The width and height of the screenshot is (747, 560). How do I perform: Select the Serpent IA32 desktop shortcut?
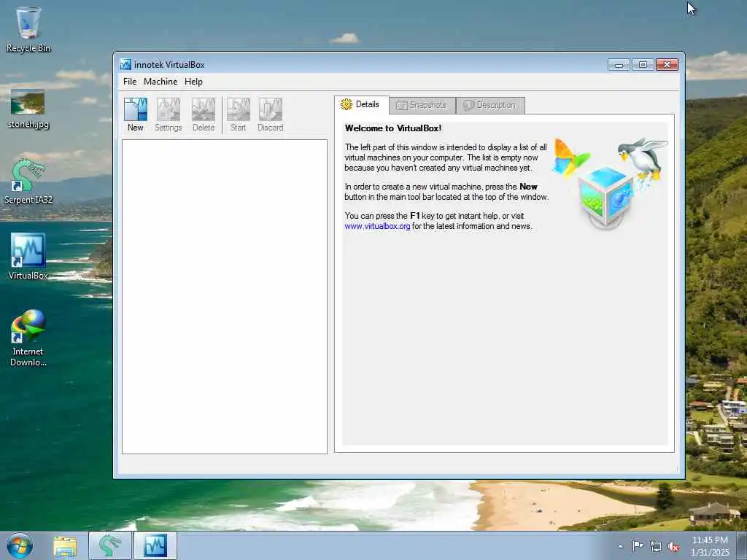[28, 182]
